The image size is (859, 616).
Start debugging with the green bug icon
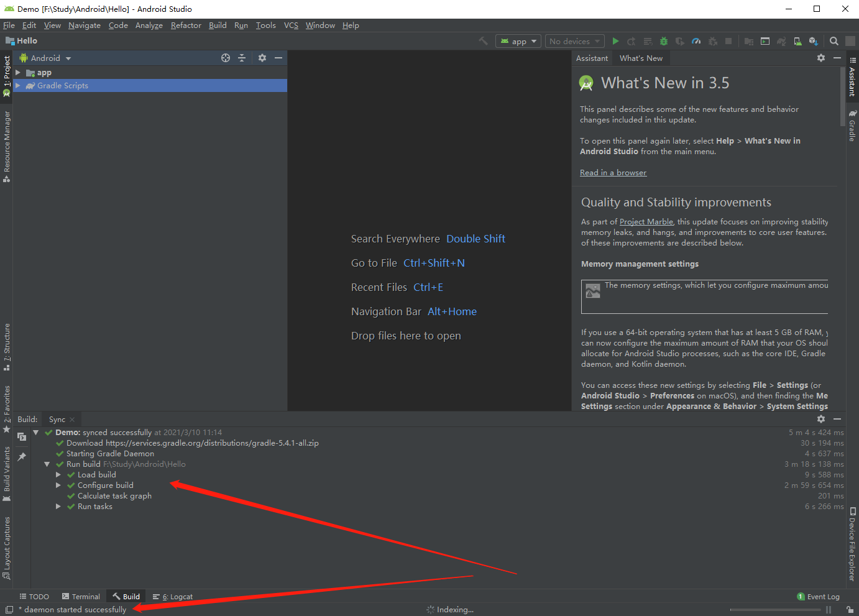pyautogui.click(x=664, y=41)
